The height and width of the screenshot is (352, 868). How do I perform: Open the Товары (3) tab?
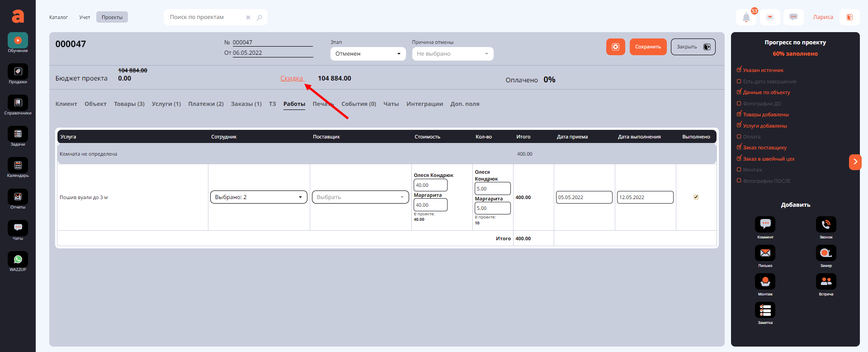pos(129,104)
